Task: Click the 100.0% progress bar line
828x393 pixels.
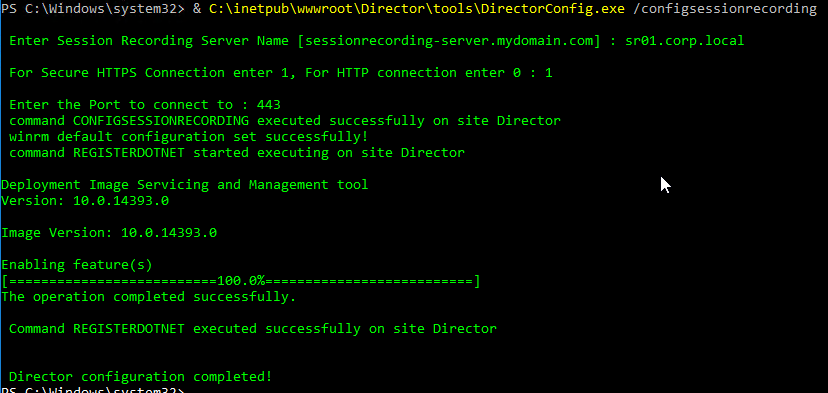Action: coord(241,281)
